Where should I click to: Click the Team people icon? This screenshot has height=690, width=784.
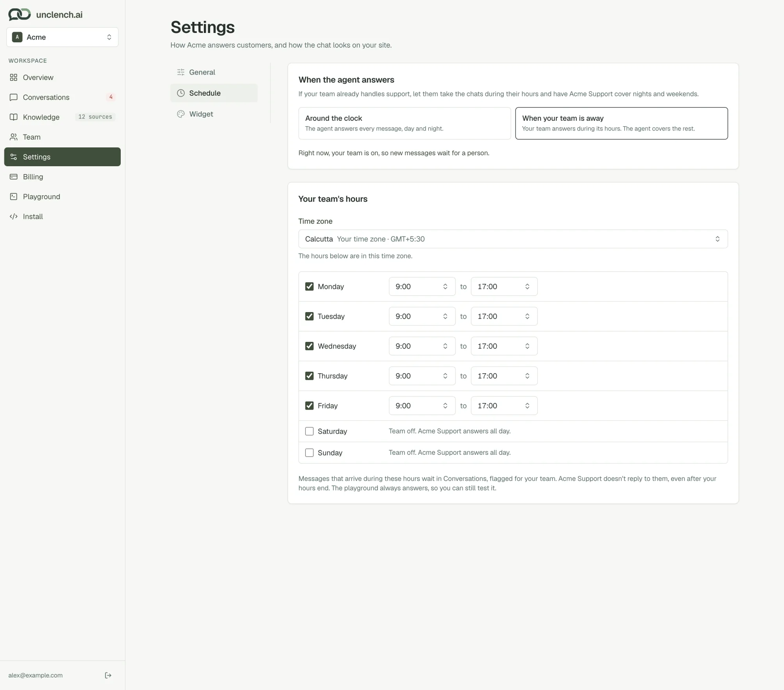pyautogui.click(x=14, y=137)
